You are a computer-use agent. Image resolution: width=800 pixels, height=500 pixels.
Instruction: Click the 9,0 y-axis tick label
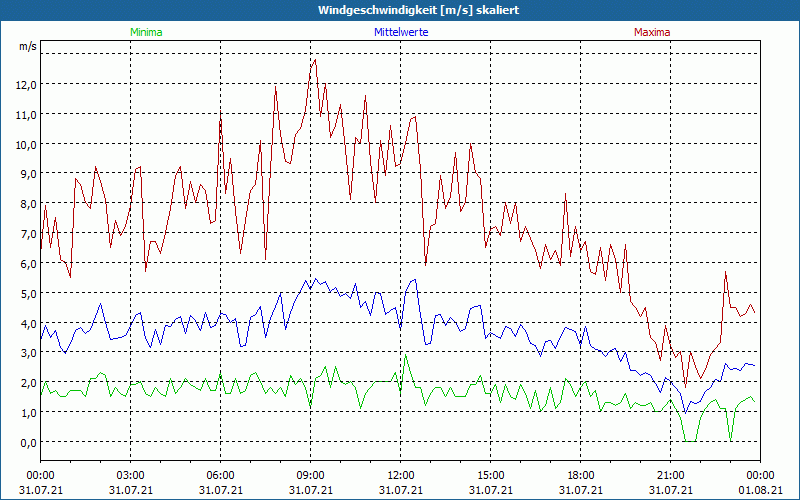[28, 174]
